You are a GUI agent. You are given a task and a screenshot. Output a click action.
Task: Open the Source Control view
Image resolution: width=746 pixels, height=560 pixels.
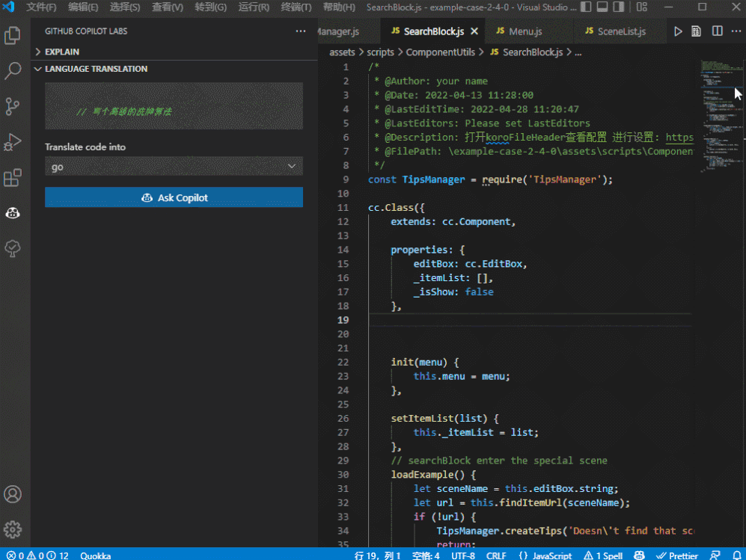[13, 106]
